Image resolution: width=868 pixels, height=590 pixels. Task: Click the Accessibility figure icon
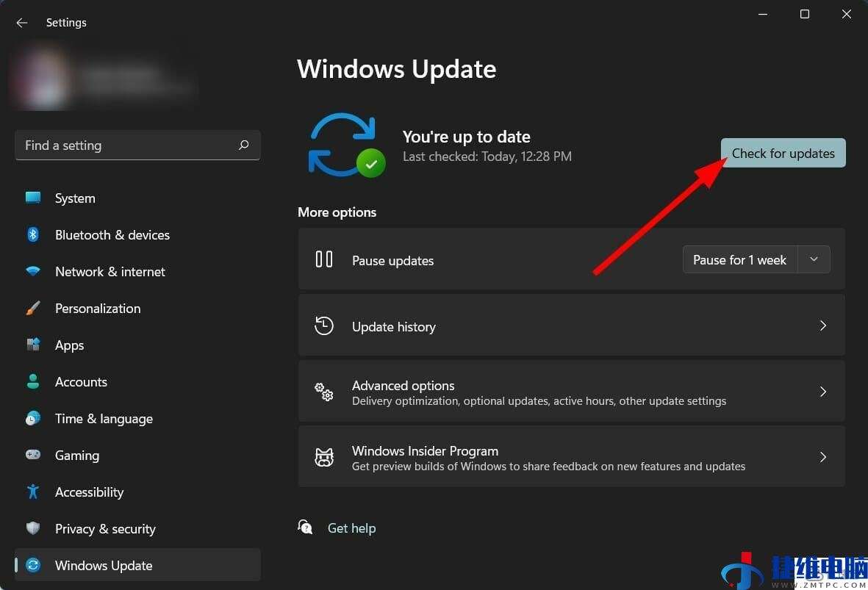click(x=33, y=492)
